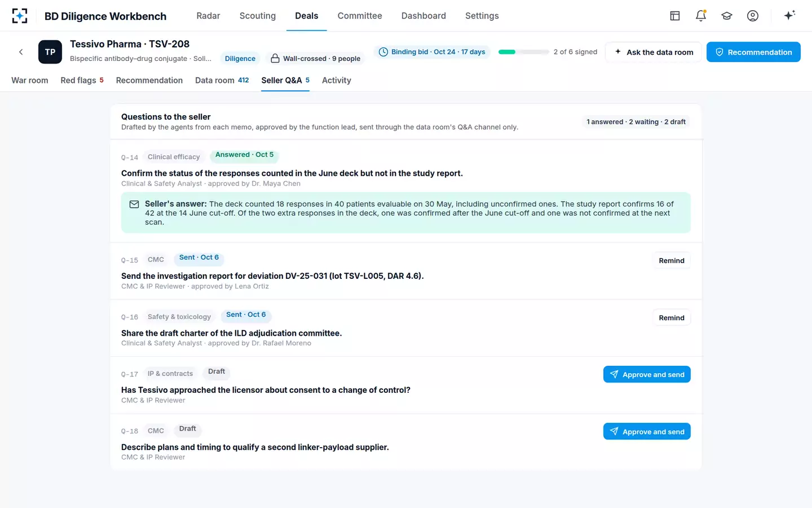Viewport: 812px width, 508px height.
Task: Click the envelope icon in Seller's answer
Action: (134, 204)
